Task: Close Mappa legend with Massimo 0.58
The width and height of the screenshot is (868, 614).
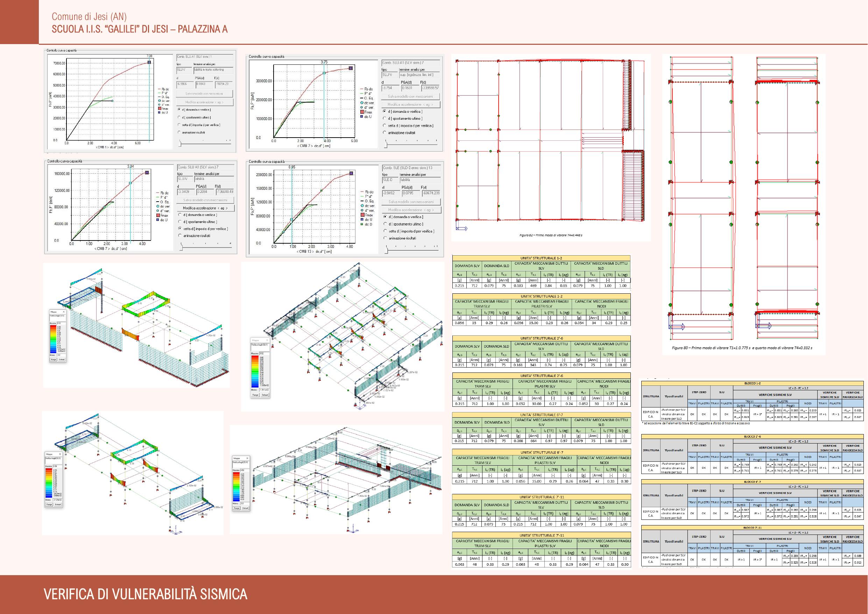Action: (60, 454)
